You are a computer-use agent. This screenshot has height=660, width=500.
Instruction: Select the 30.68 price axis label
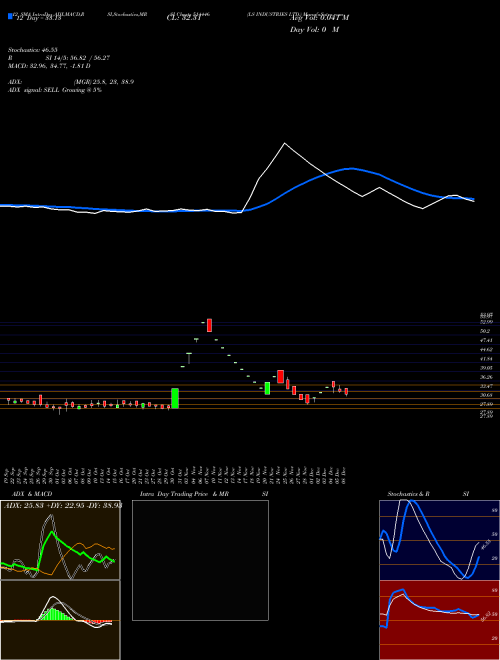486,395
